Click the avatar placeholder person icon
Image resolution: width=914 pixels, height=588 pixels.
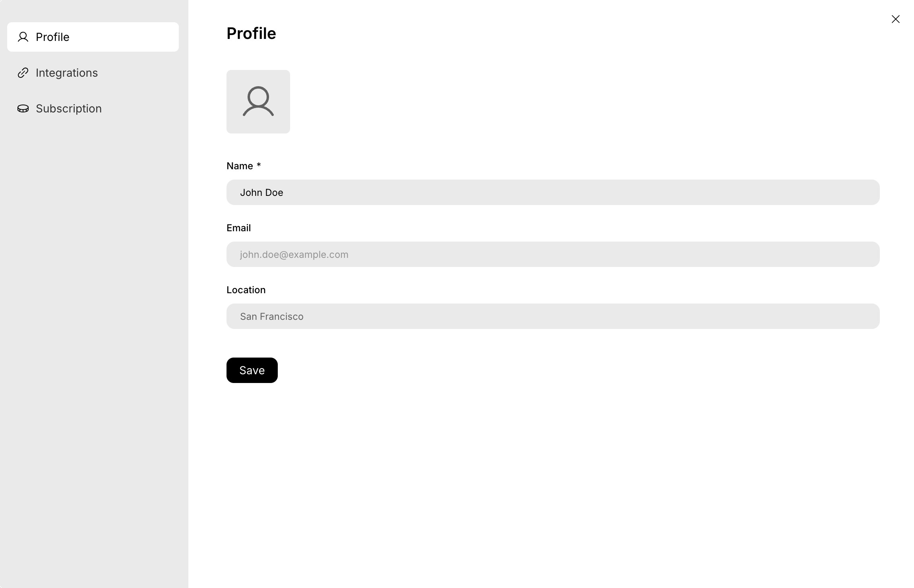258,102
